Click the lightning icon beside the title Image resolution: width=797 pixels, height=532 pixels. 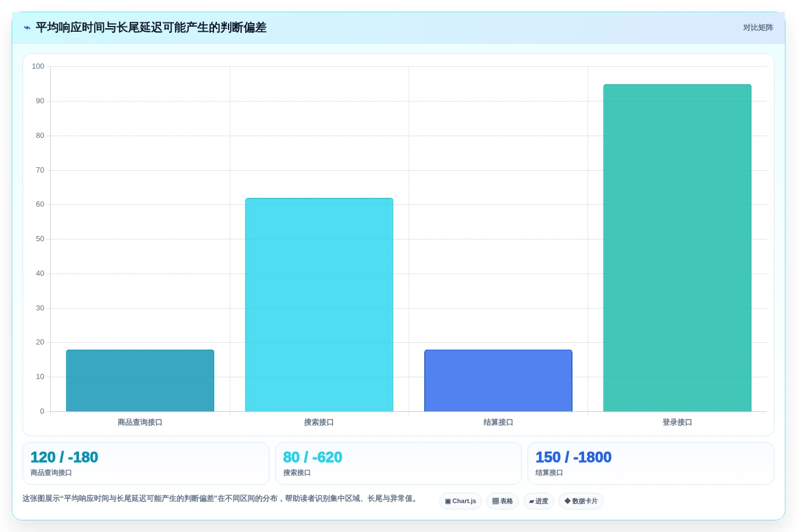point(27,28)
